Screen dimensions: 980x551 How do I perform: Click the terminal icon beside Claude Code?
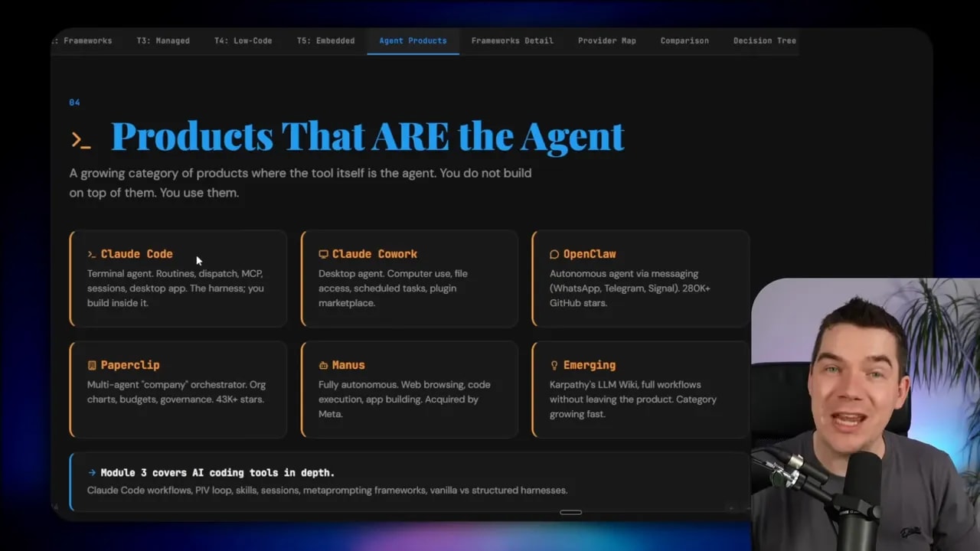pos(92,254)
